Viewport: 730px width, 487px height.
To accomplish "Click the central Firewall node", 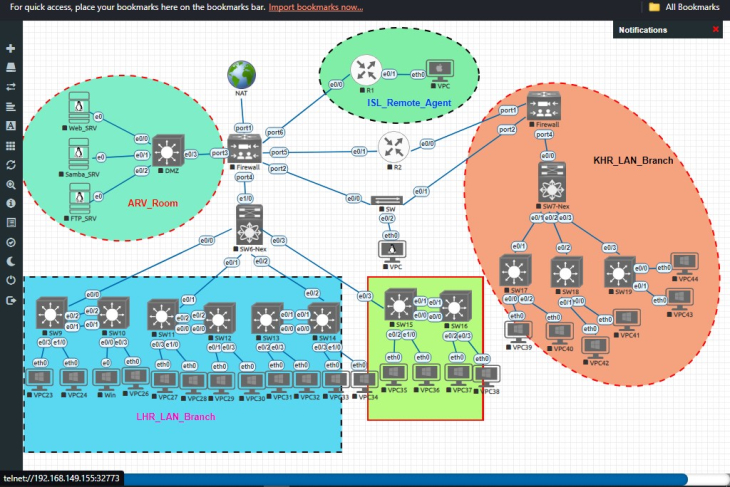I will (x=244, y=149).
